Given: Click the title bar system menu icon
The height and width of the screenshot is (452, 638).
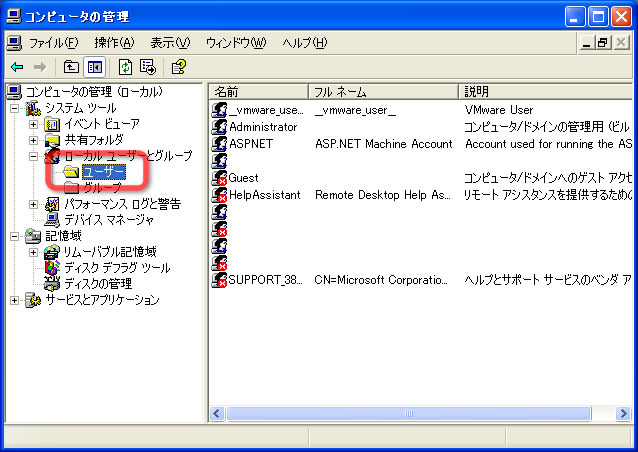Looking at the screenshot, I should [x=14, y=16].
